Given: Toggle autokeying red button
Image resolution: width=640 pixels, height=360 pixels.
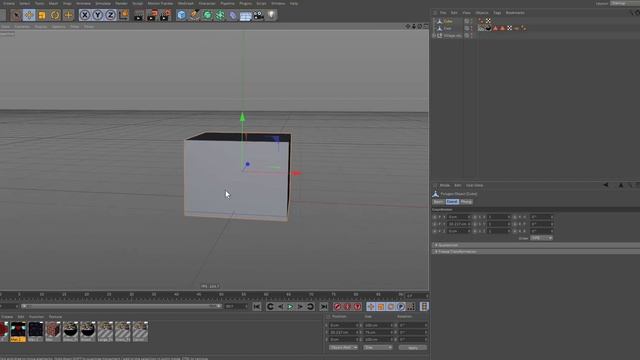Looking at the screenshot, I should [347, 307].
